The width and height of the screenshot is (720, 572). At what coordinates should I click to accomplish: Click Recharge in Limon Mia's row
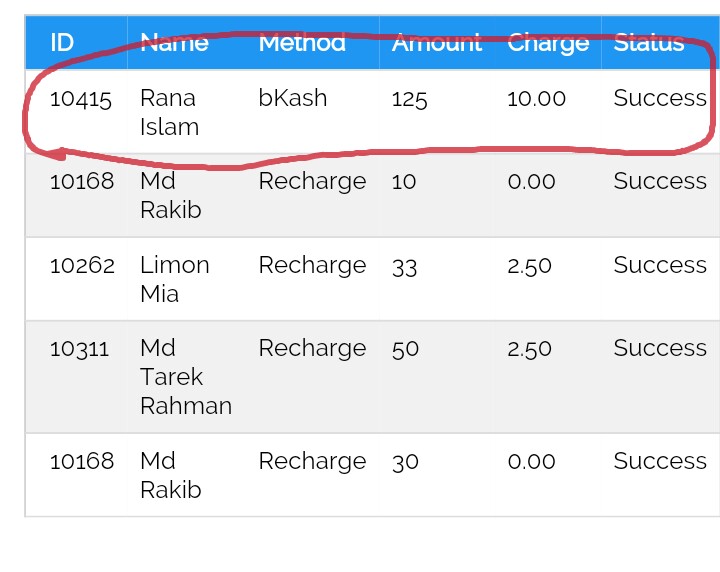pyautogui.click(x=312, y=265)
